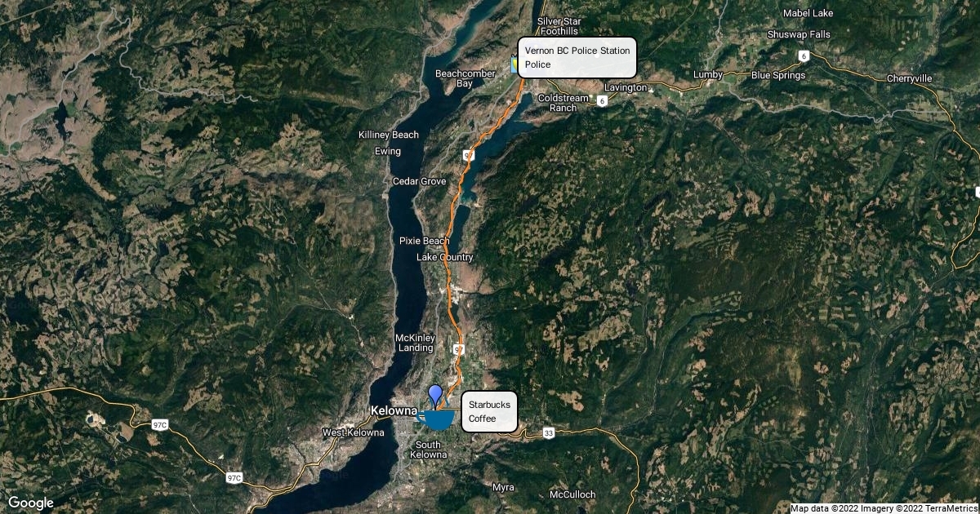Viewport: 980px width, 514px height.
Task: Click the Lumby town label
Action: pyautogui.click(x=708, y=75)
